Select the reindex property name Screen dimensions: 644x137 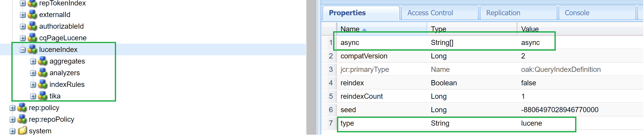tap(352, 83)
